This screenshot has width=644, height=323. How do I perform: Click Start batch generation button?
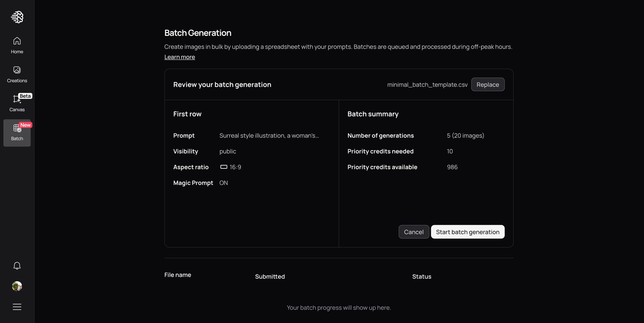[x=468, y=232]
